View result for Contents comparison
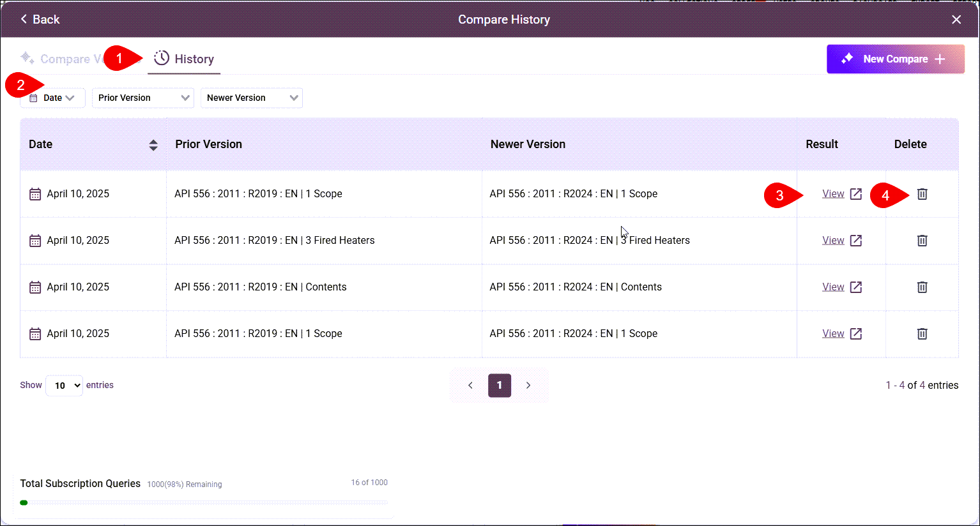Image resolution: width=980 pixels, height=526 pixels. click(833, 287)
